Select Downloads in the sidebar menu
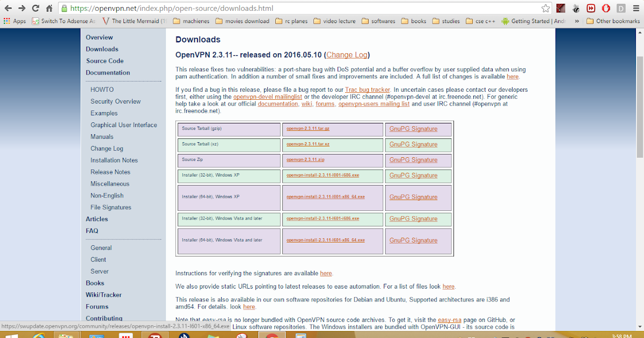 102,49
